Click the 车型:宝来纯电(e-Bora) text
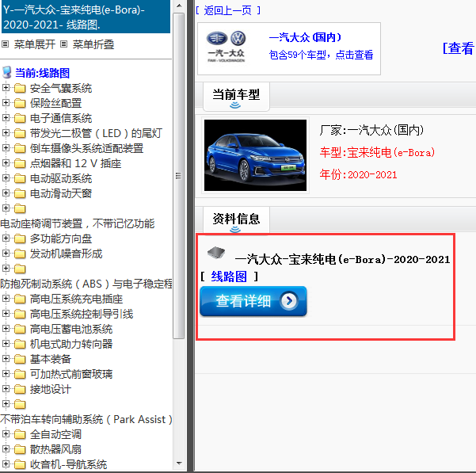Image resolution: width=476 pixels, height=473 pixels. (377, 152)
